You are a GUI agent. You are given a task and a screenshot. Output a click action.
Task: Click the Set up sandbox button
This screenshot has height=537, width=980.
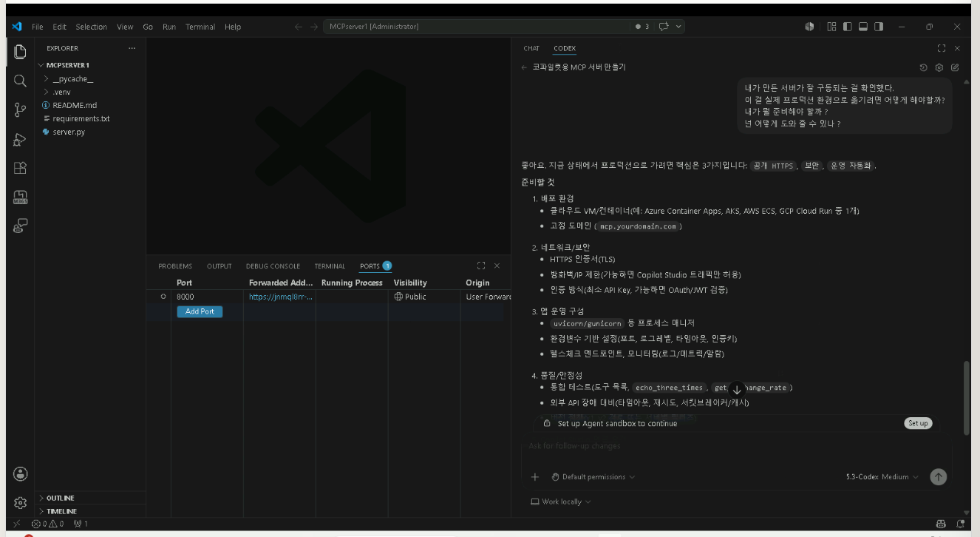pos(918,423)
